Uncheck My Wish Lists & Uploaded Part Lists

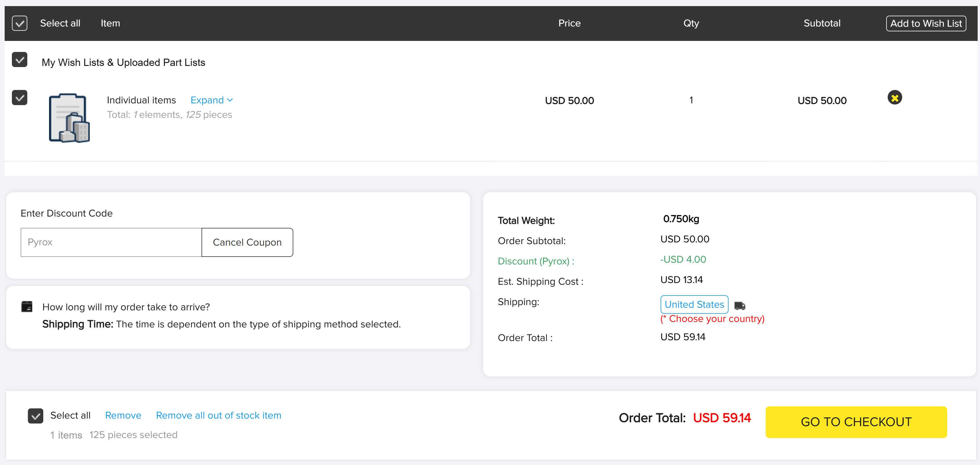[19, 60]
